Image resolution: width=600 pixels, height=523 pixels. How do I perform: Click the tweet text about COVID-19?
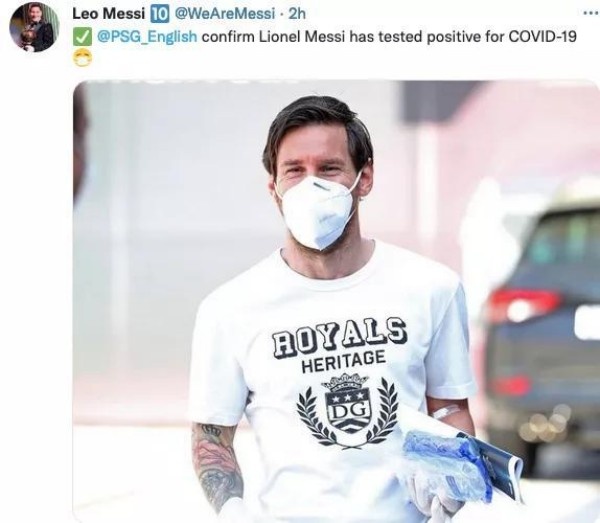pyautogui.click(x=324, y=37)
